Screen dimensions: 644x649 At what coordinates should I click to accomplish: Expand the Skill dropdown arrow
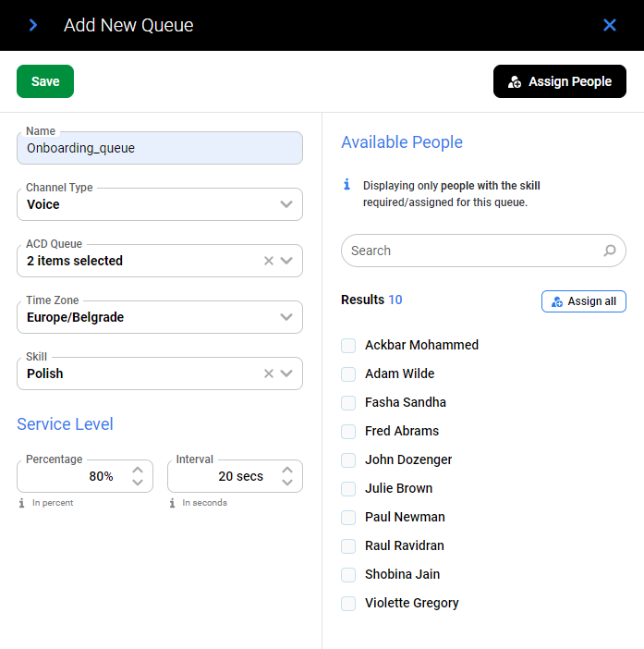click(x=287, y=373)
